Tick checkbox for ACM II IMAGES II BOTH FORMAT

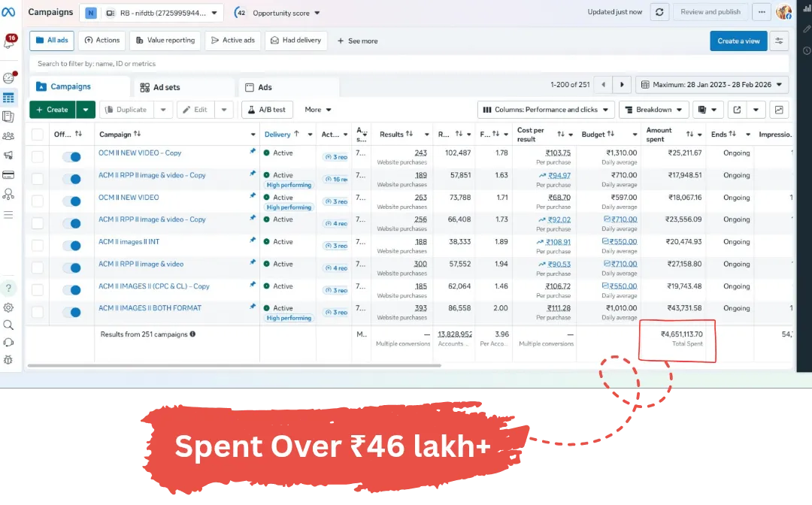[38, 312]
